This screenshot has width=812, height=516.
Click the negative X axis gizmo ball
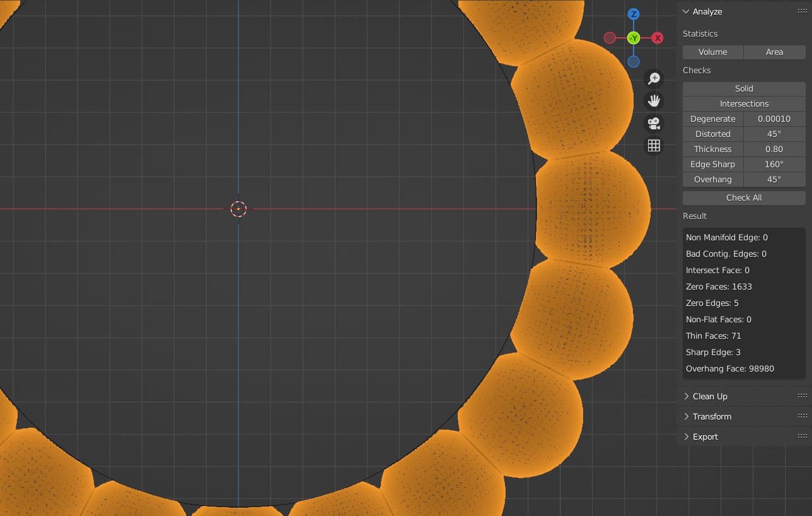pos(610,38)
